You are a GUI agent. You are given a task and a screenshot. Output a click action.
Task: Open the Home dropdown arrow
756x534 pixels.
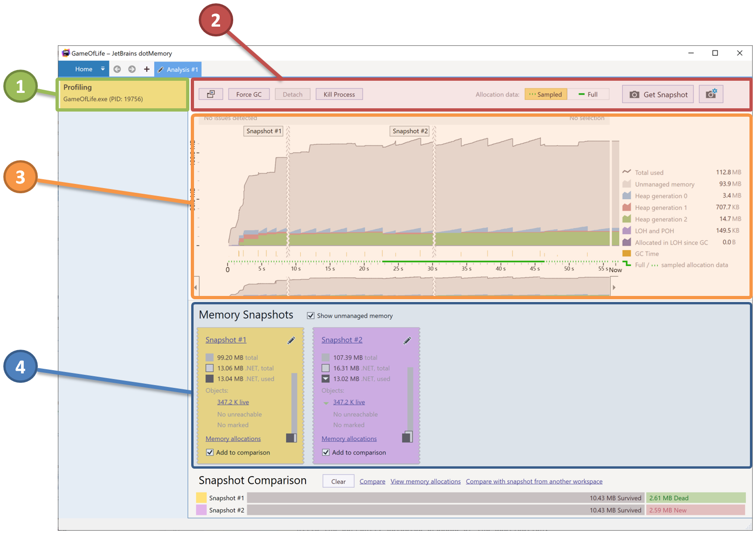coord(103,69)
